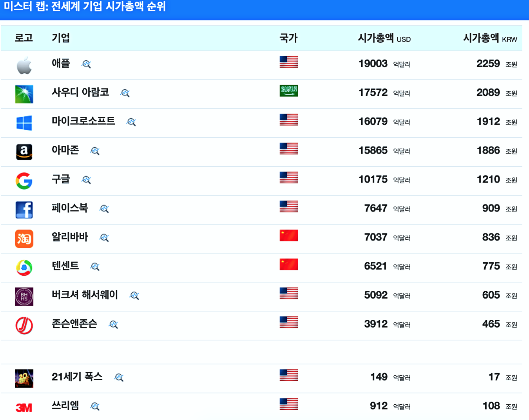Click the Microsoft Windows logo
Screen dimensions: 529x420
24,123
